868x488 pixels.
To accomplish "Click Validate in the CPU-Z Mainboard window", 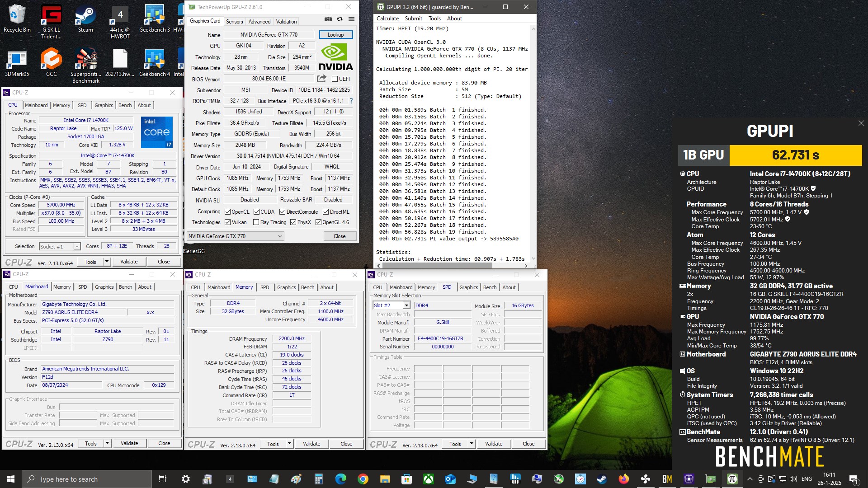I will [x=129, y=443].
